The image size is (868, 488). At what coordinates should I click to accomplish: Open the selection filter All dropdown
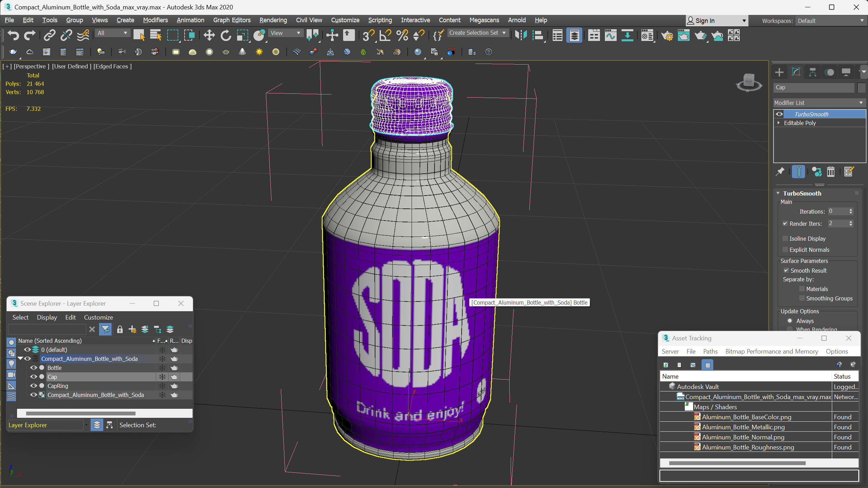point(113,33)
